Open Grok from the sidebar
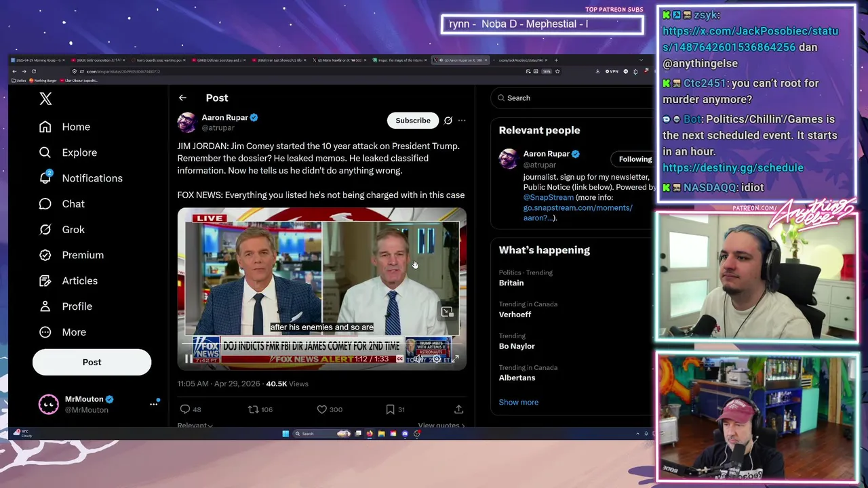This screenshot has width=868, height=488. [62, 230]
